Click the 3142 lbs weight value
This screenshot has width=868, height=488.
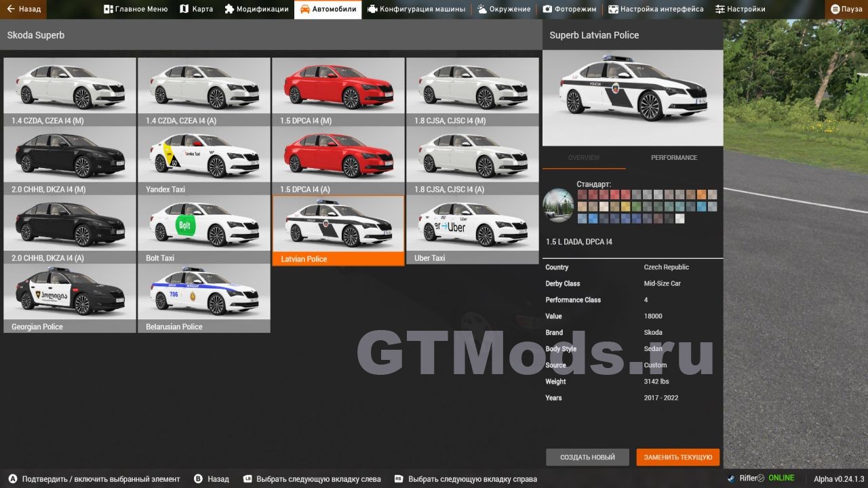[656, 382]
